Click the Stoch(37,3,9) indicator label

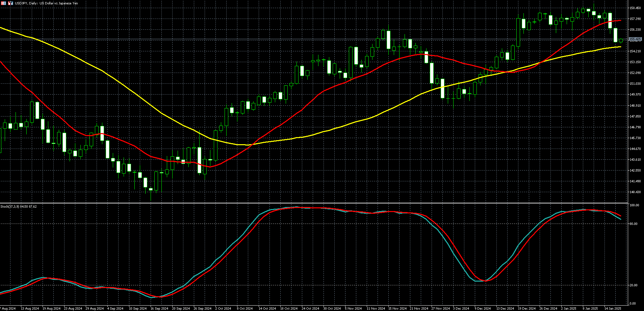19,206
